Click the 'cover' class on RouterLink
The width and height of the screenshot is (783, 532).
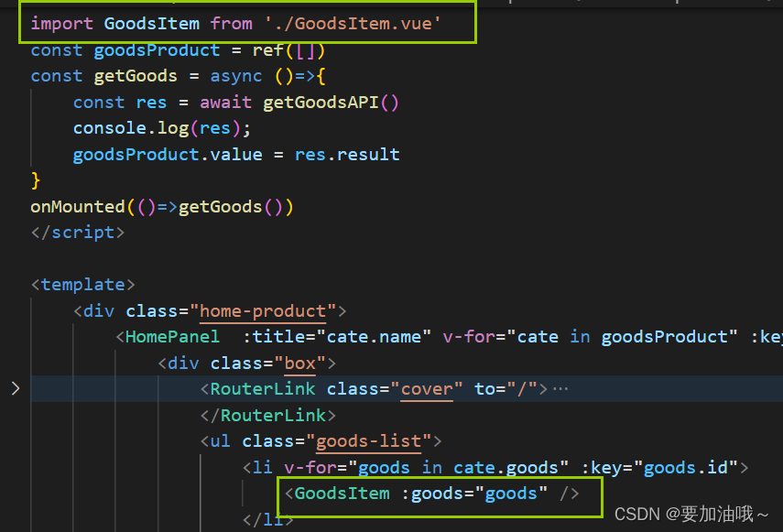[x=427, y=389]
